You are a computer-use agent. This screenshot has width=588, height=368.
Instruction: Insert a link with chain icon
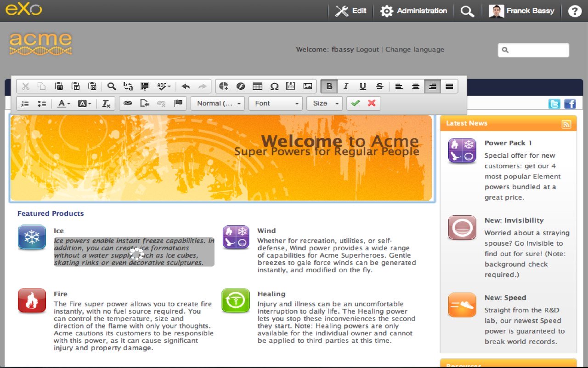pos(128,103)
